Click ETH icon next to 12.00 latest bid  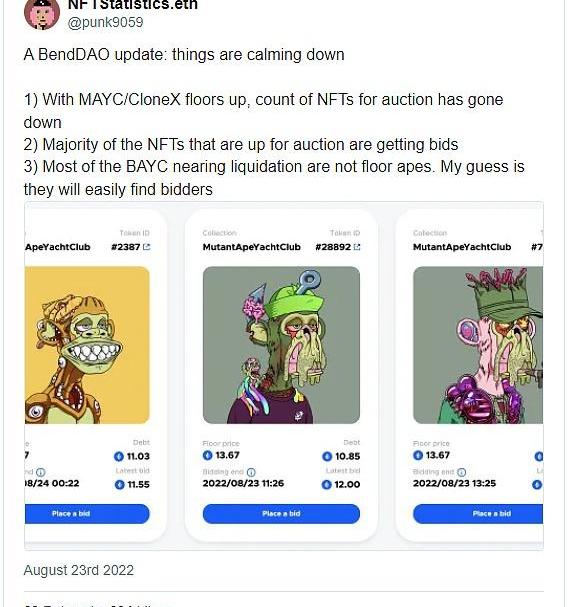pos(327,485)
